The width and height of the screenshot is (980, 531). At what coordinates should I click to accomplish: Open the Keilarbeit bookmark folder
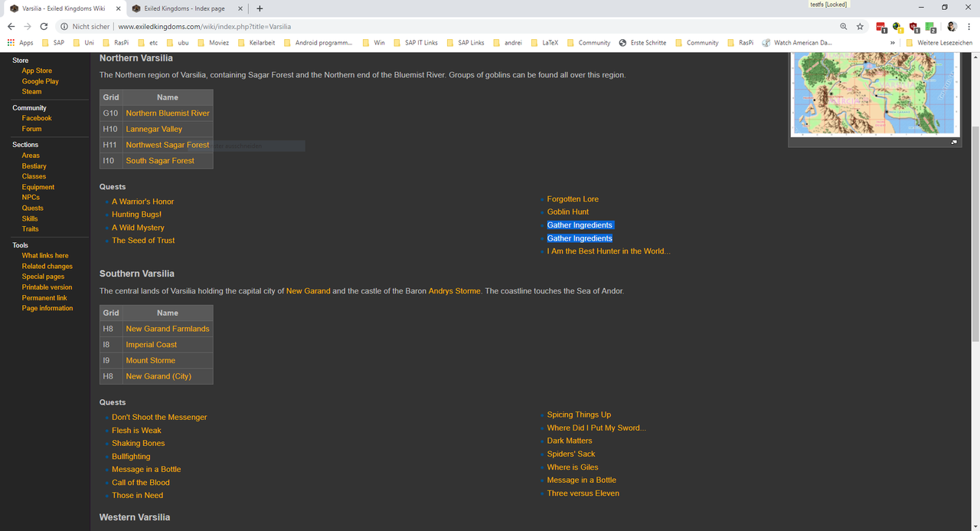256,43
